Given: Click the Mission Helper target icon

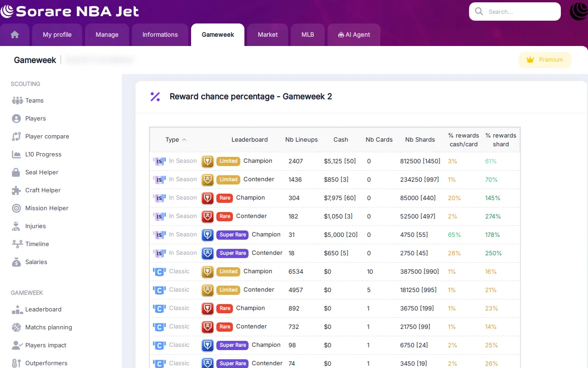Looking at the screenshot, I should tap(17, 208).
